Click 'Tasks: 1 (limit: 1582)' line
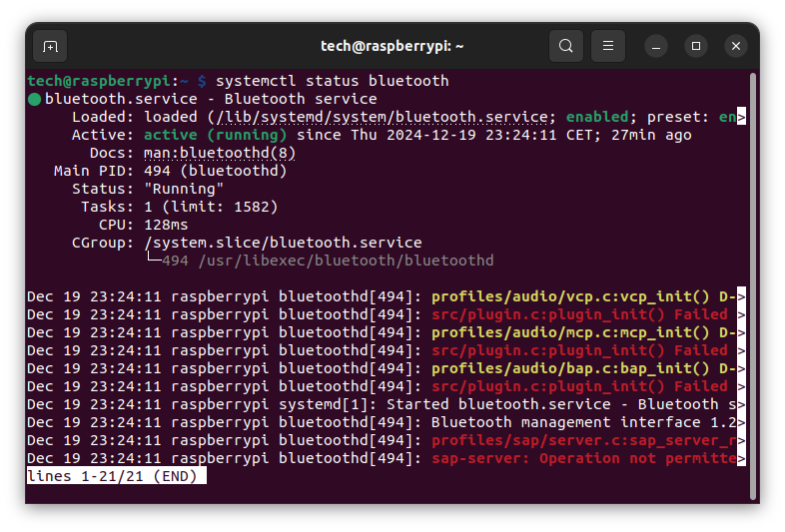 (x=179, y=208)
